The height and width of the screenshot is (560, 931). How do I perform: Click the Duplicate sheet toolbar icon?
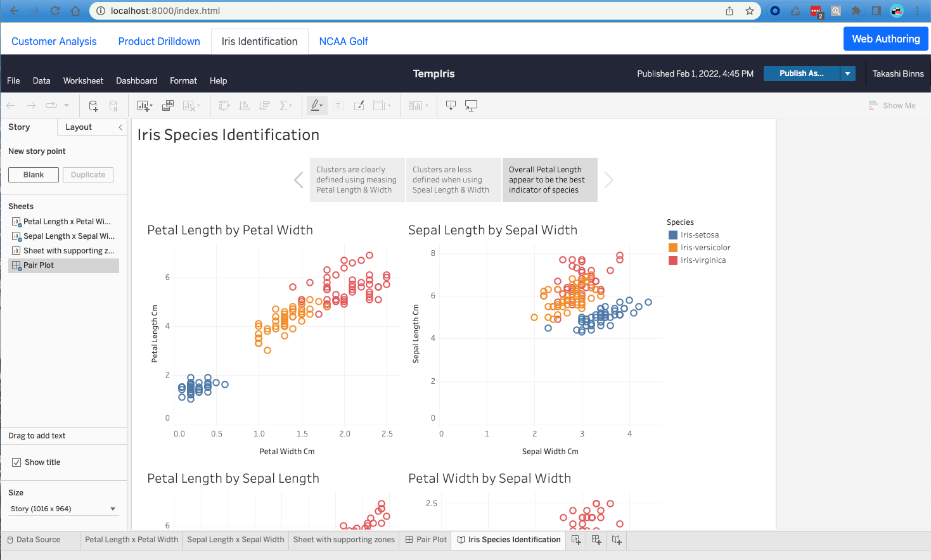click(168, 106)
